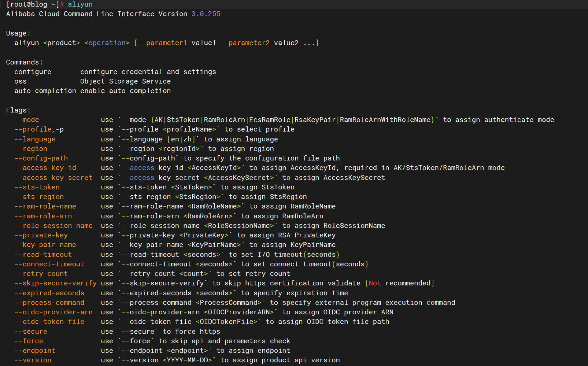588x366 pixels.
Task: Click the typed 'aliyun' command text
Action: coord(80,4)
